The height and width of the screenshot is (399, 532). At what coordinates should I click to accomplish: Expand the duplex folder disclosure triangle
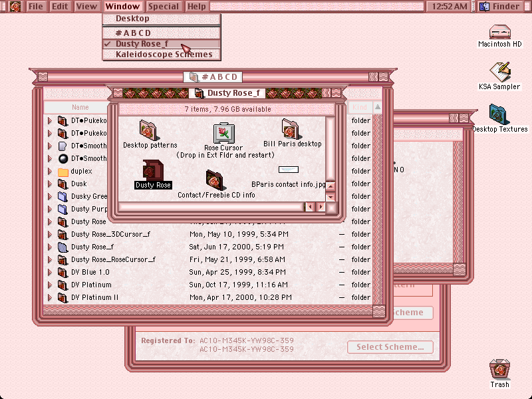pyautogui.click(x=50, y=172)
